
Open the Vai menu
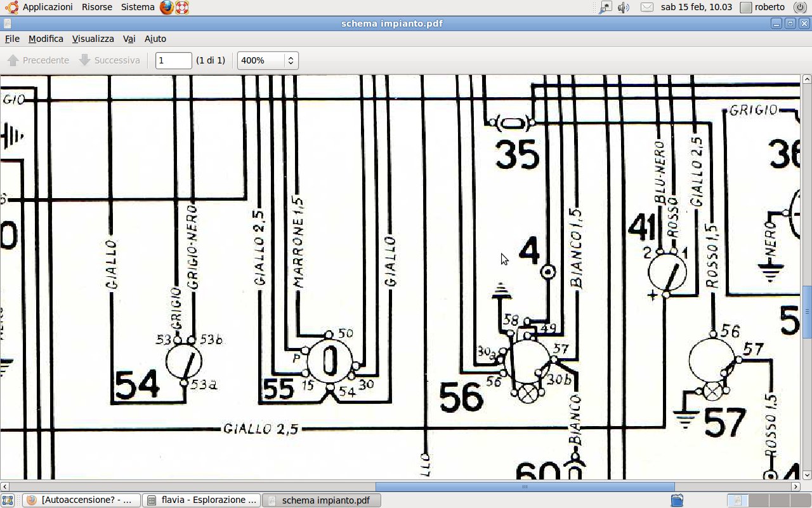tap(129, 39)
